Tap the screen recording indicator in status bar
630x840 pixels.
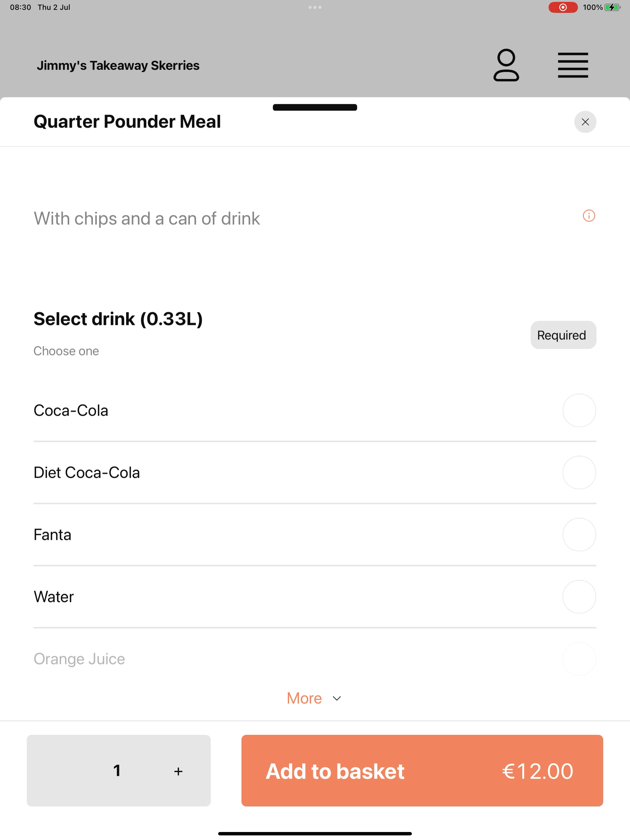(x=563, y=7)
